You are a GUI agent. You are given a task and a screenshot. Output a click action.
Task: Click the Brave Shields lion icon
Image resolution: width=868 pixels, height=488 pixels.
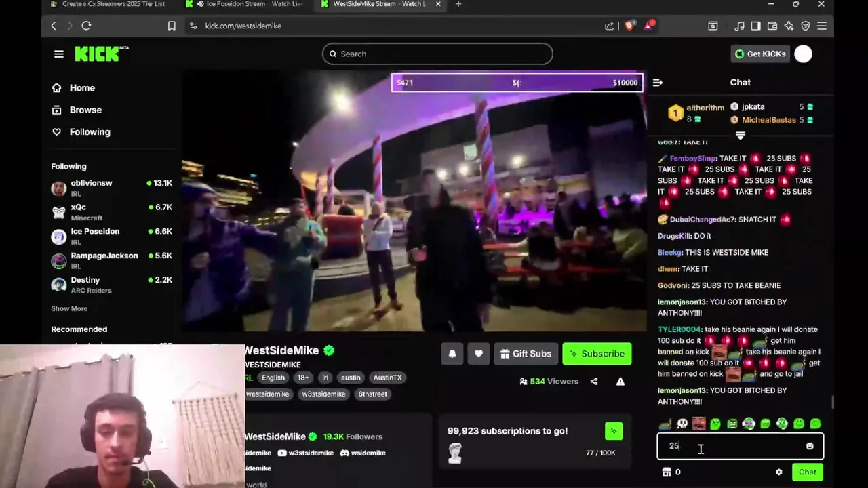pos(629,26)
